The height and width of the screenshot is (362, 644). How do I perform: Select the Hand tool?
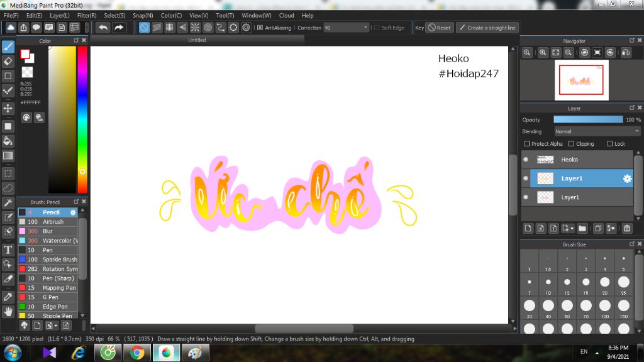point(8,312)
